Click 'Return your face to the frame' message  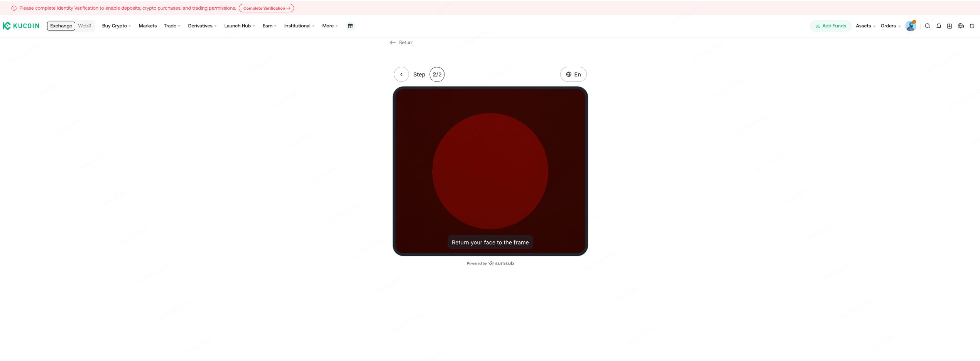pyautogui.click(x=490, y=242)
